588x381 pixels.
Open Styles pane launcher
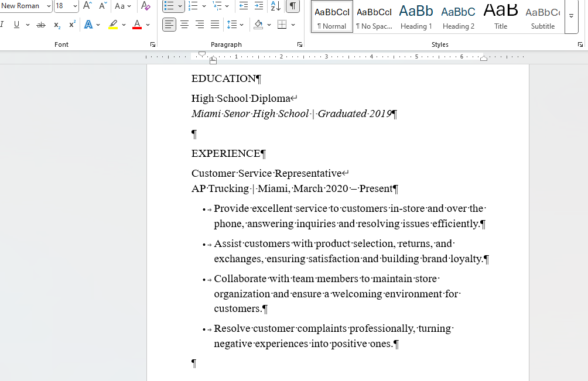tap(580, 44)
